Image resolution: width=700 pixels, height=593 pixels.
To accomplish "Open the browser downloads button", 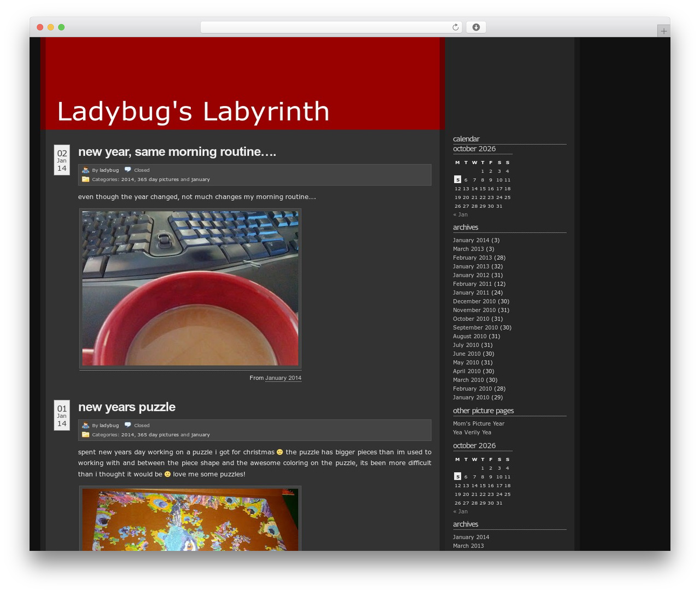I will [x=476, y=27].
